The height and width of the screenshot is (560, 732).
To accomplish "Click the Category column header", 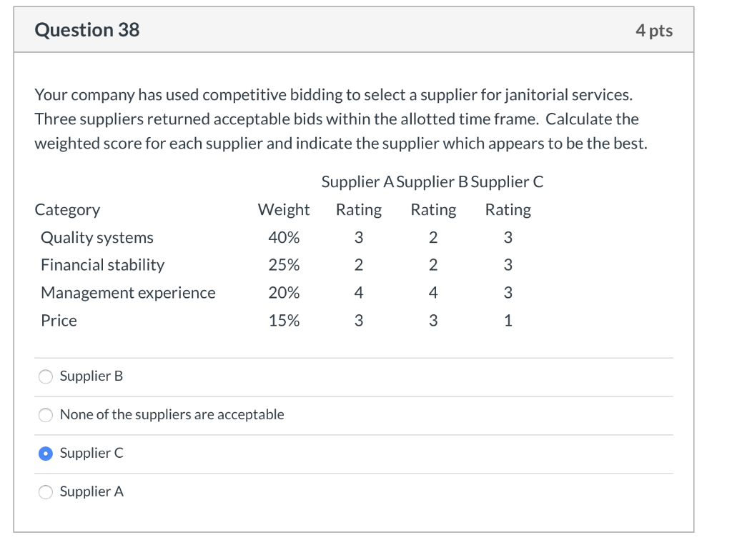I will (x=67, y=209).
